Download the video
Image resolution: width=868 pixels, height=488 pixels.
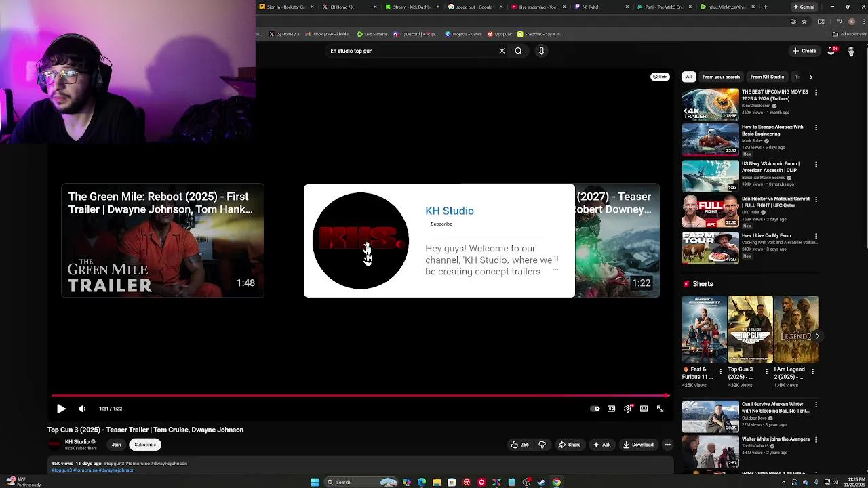tap(637, 445)
